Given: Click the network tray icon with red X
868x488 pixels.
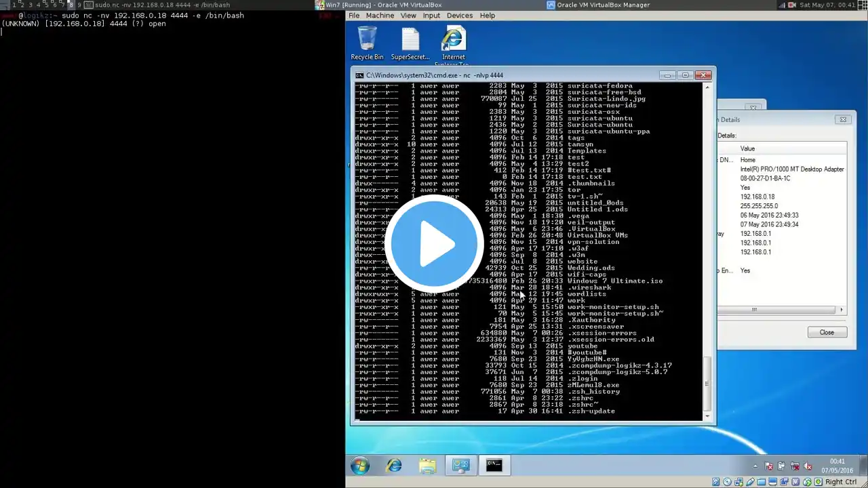Looking at the screenshot, I should click(795, 466).
